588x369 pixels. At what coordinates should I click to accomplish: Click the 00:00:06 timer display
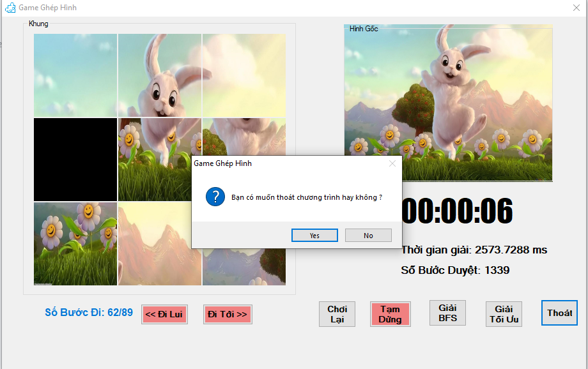coord(457,211)
